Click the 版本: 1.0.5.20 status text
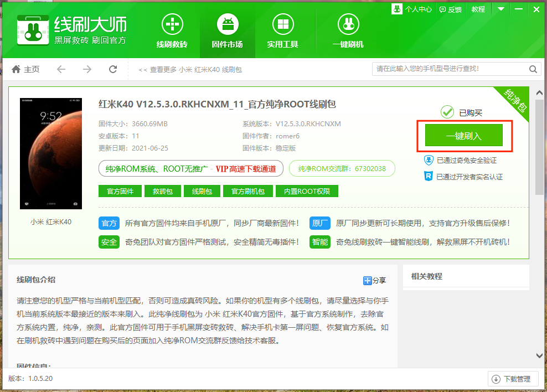 click(x=30, y=379)
